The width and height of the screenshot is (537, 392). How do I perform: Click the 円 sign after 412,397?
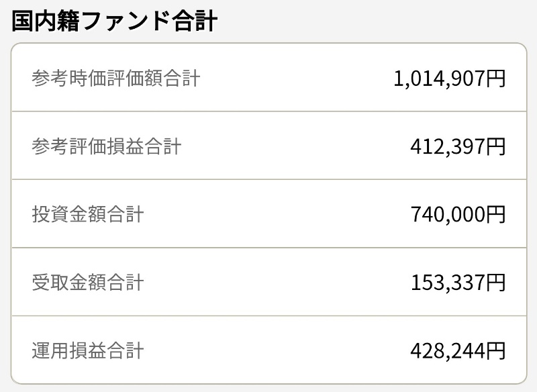[x=496, y=146]
